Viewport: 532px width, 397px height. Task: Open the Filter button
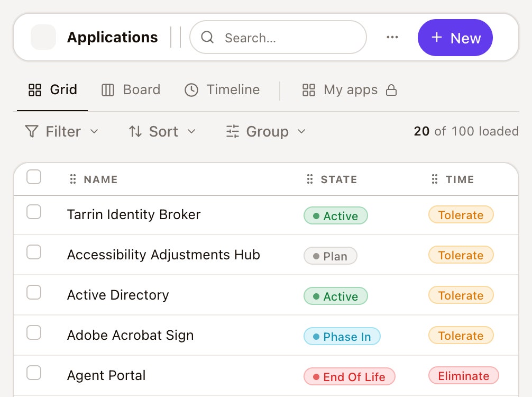[62, 131]
